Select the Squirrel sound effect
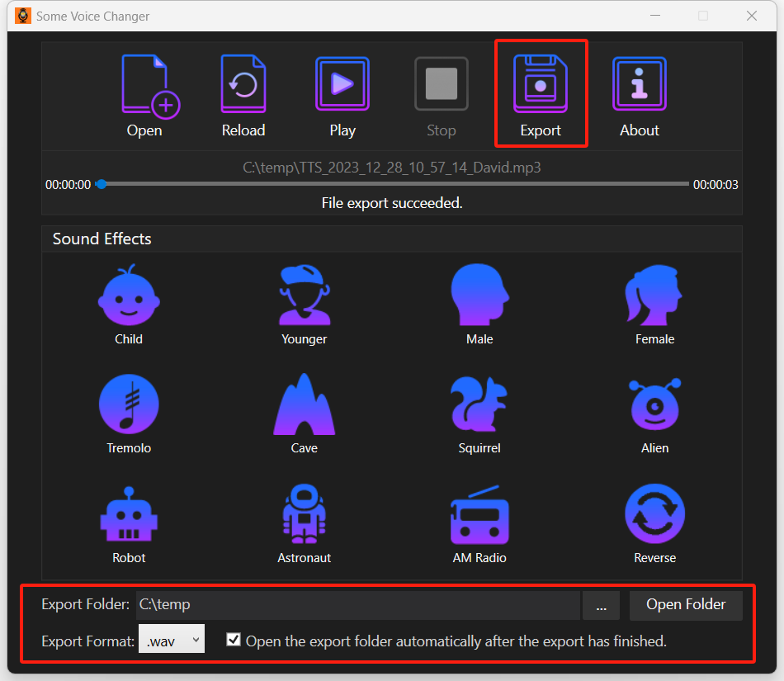 tap(479, 413)
